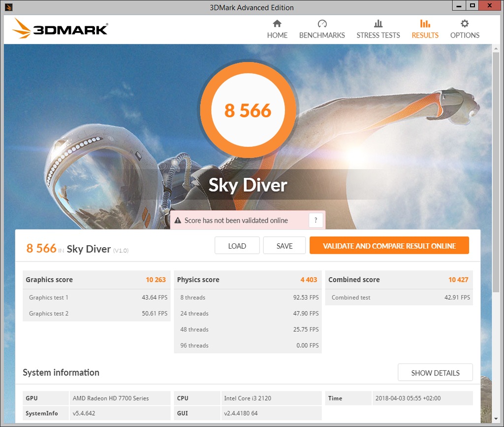Image resolution: width=504 pixels, height=427 pixels.
Task: Click the Sky Diver banner title
Action: (x=248, y=185)
